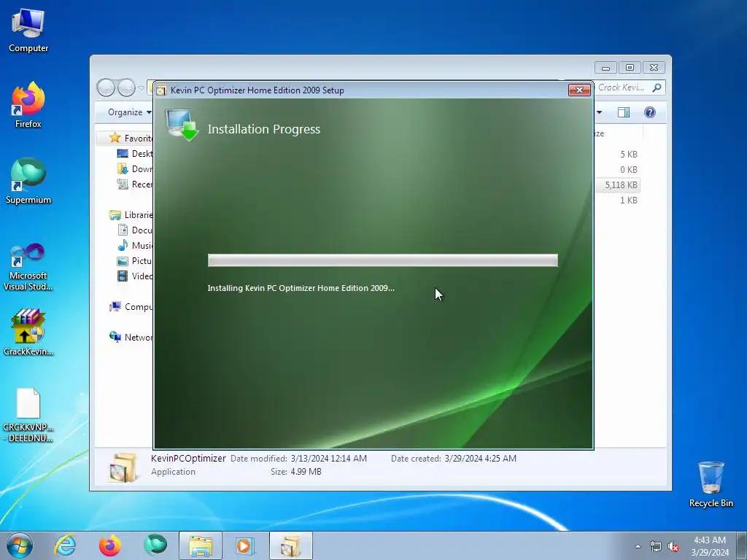Viewport: 747px width, 560px height.
Task: Open the network tray icon
Action: (656, 547)
